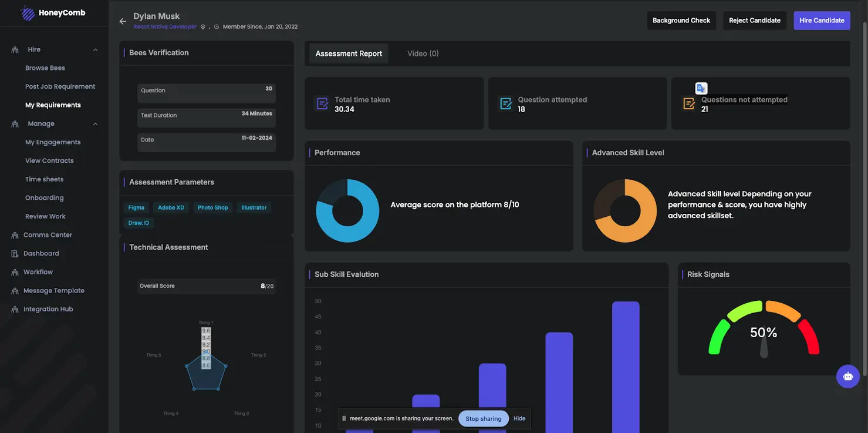
Task: Click the Google Translate icon
Action: coord(701,88)
